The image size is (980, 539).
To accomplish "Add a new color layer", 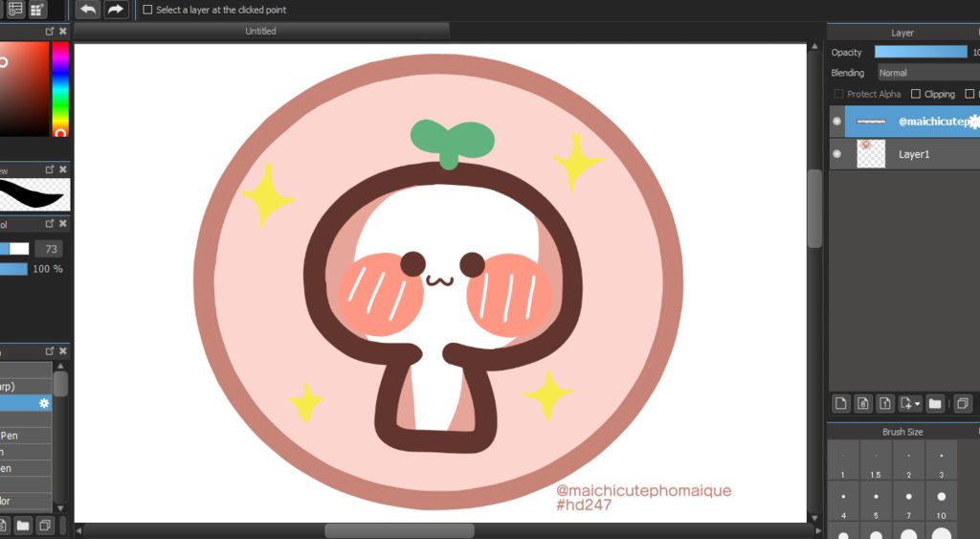I will [841, 403].
